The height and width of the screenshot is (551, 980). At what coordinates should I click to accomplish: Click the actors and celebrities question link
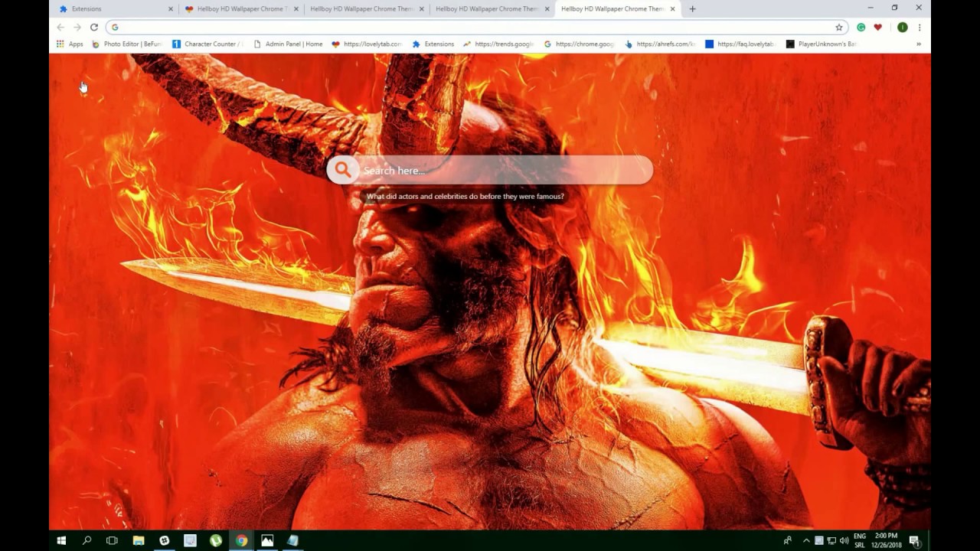tap(465, 197)
